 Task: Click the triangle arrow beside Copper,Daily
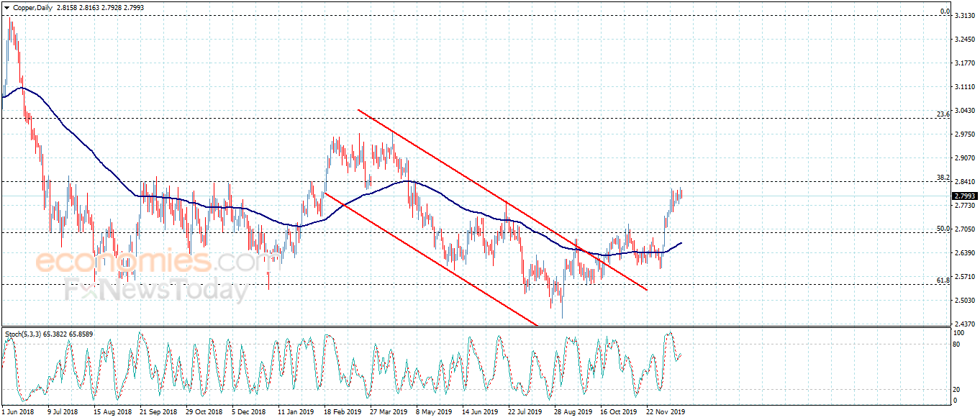[6, 6]
